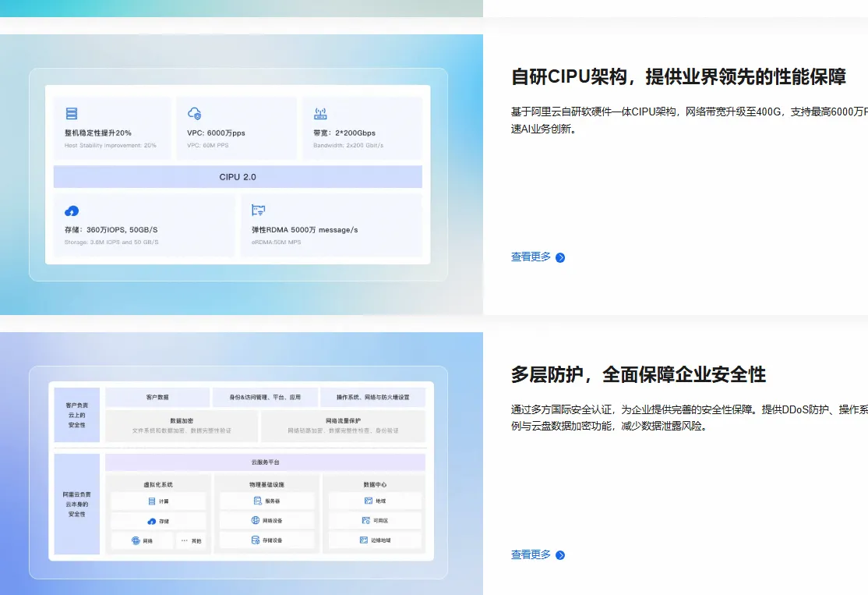The width and height of the screenshot is (868, 595).
Task: Click the 网络流量保护 block title
Action: pos(343,421)
